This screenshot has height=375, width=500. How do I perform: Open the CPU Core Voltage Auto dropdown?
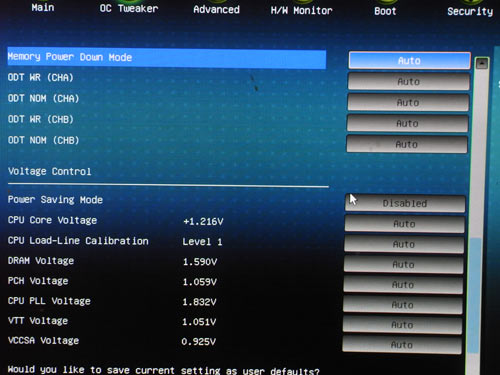[x=404, y=224]
